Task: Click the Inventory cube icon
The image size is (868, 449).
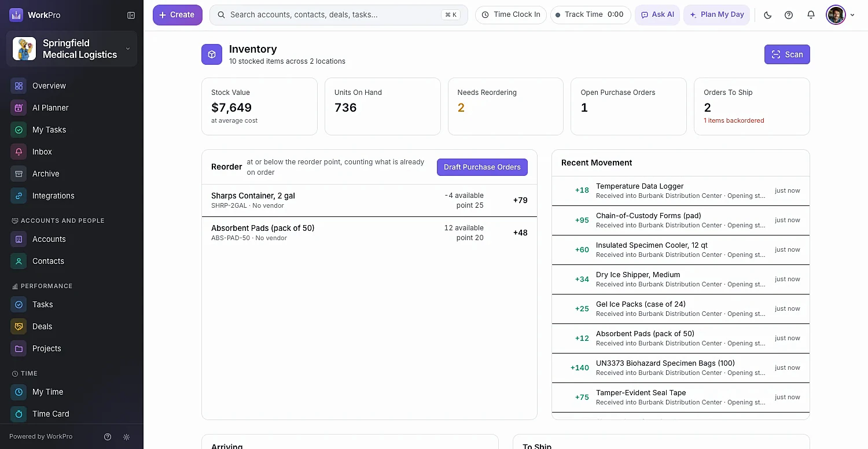Action: (x=212, y=54)
